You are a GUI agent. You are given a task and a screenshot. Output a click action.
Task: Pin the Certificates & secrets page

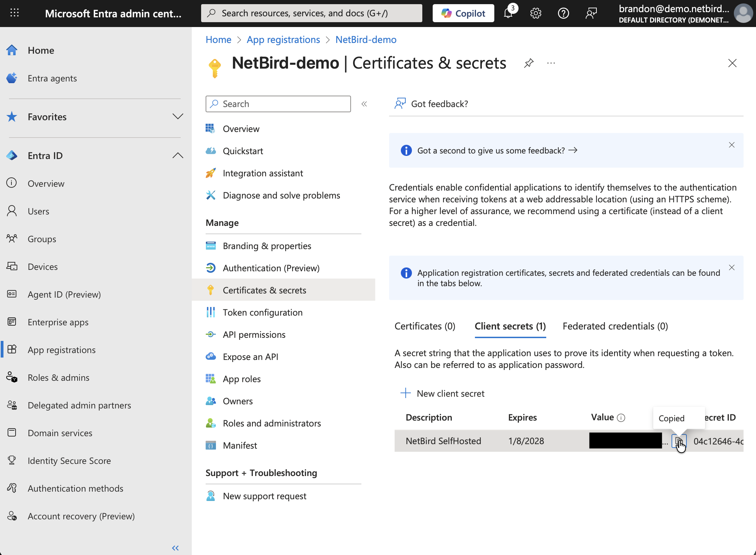click(x=529, y=63)
